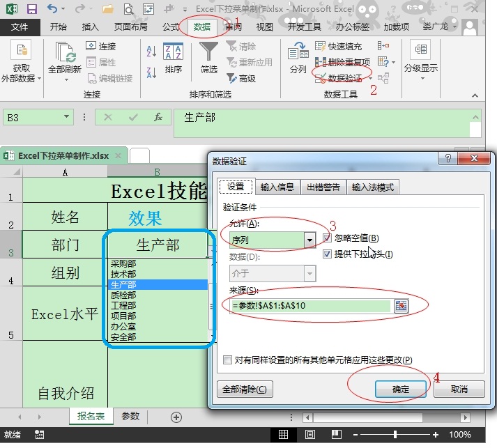Click Remove Duplicates
Screen dimensions: 497x448
tap(343, 62)
